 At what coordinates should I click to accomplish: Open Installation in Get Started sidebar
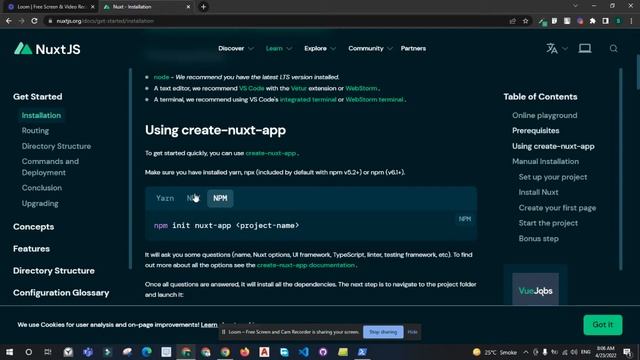[x=41, y=116]
